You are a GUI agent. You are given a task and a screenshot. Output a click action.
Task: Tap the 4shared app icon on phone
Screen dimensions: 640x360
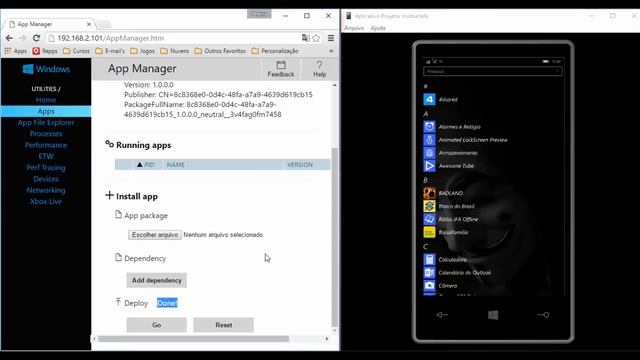pos(429,99)
